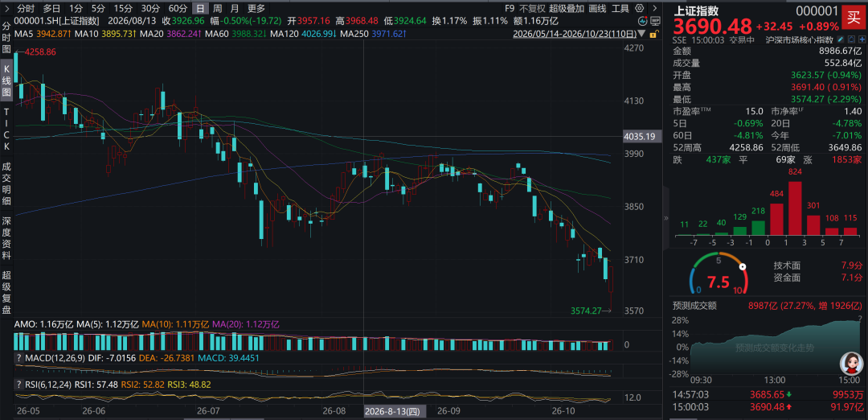The width and height of the screenshot is (868, 420).
Task: Open the 画线 drawing tools
Action: 597,8
